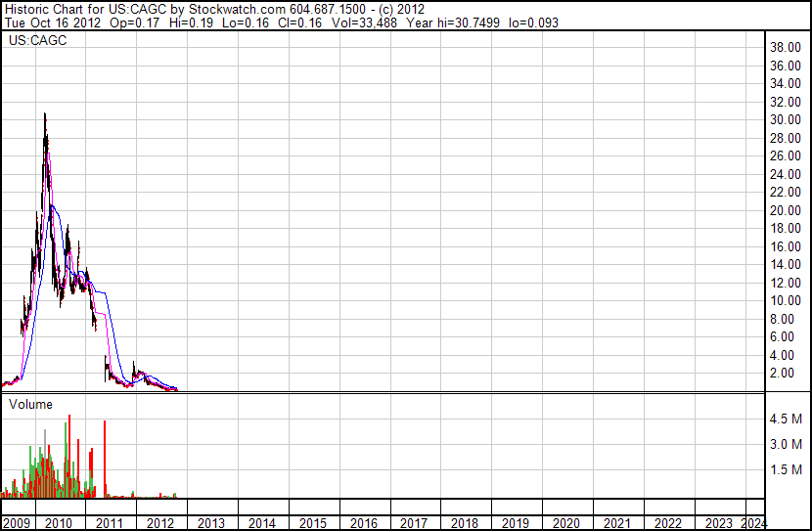The width and height of the screenshot is (812, 531).
Task: Select the 2012 year marker on time axis
Action: tap(159, 523)
